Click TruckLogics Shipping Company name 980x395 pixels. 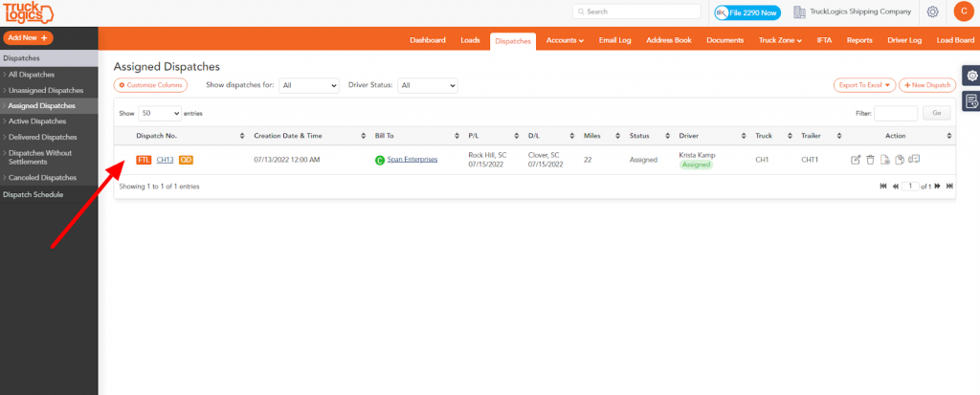point(860,11)
